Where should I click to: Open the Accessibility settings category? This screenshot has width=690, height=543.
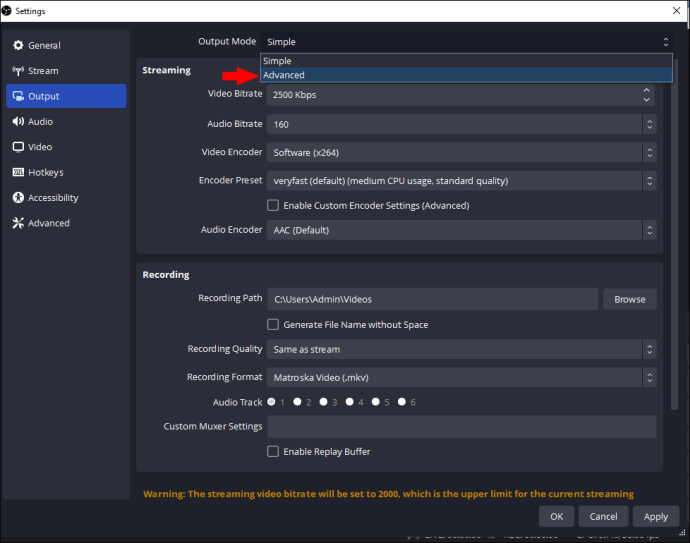coord(66,198)
